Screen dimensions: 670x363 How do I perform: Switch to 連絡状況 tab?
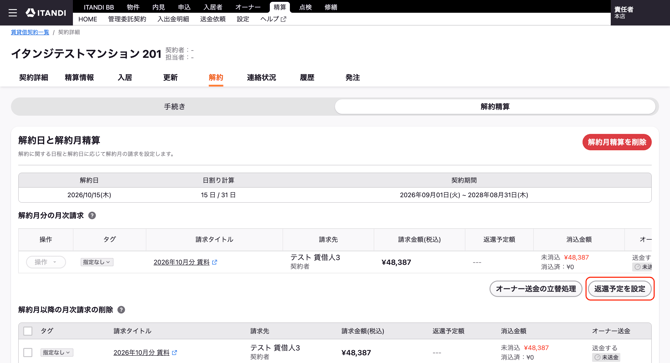[261, 78]
